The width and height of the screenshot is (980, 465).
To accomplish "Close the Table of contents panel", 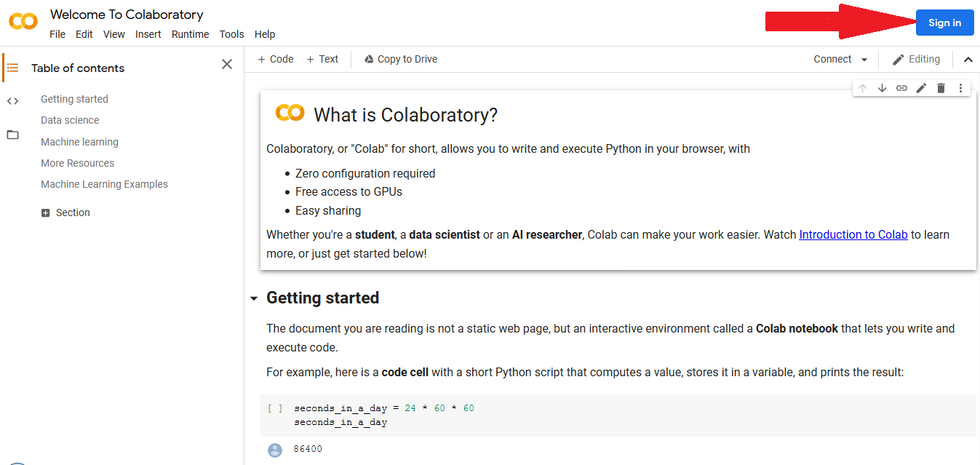I will [x=227, y=65].
